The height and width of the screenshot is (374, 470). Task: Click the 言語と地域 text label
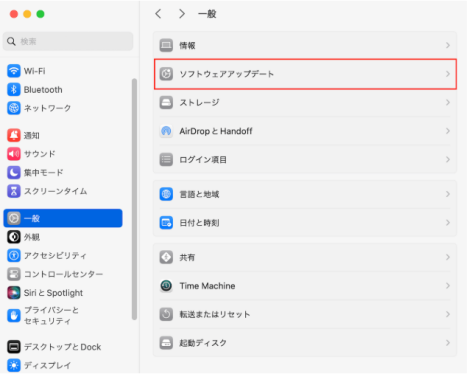click(x=199, y=194)
